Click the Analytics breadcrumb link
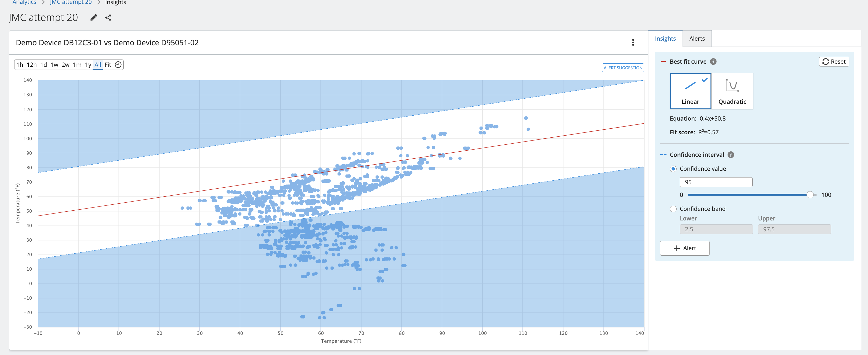868x355 pixels. (24, 2)
